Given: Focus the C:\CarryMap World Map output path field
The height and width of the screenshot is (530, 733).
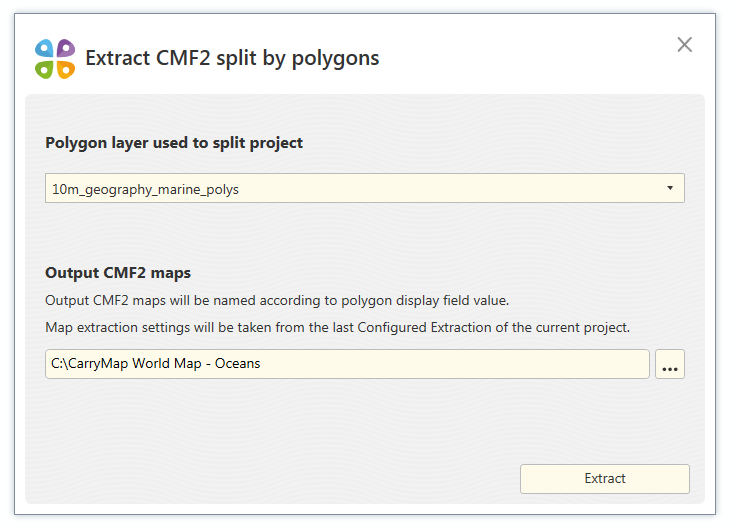Looking at the screenshot, I should 347,364.
